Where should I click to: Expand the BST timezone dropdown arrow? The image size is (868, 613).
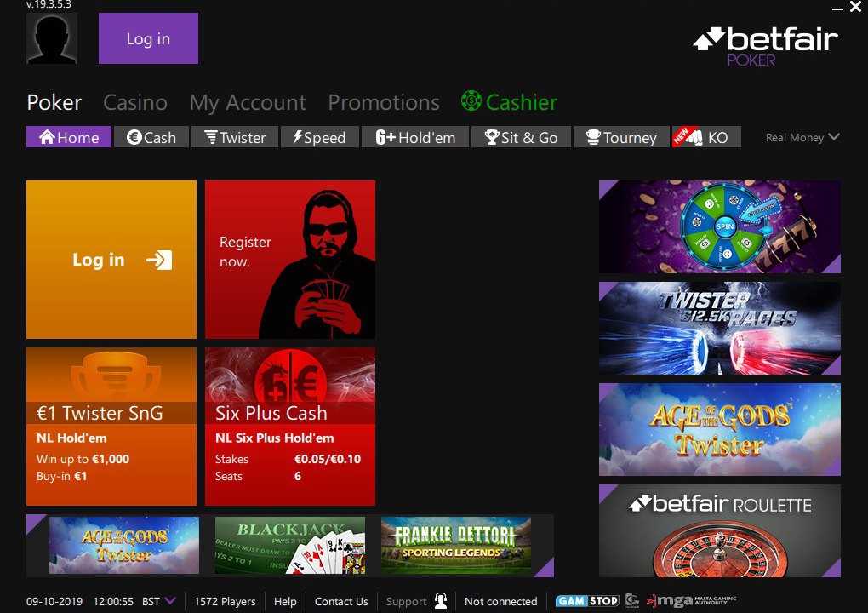tap(170, 601)
